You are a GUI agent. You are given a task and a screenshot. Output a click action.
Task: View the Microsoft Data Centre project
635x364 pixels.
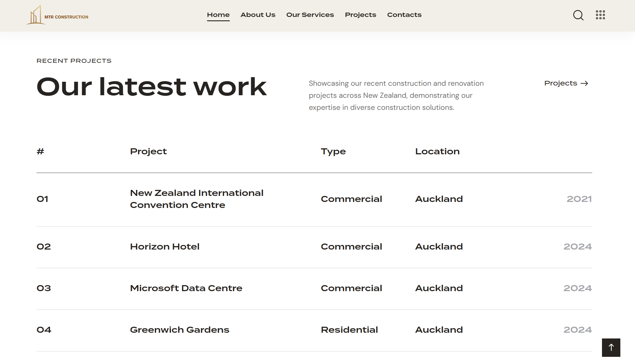click(186, 288)
